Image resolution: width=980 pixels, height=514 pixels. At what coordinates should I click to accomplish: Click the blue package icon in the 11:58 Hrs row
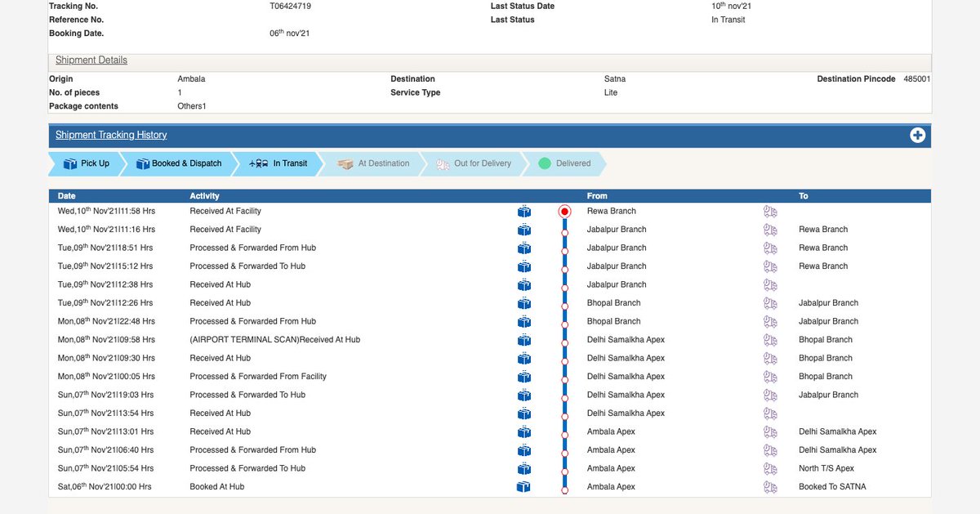click(524, 212)
